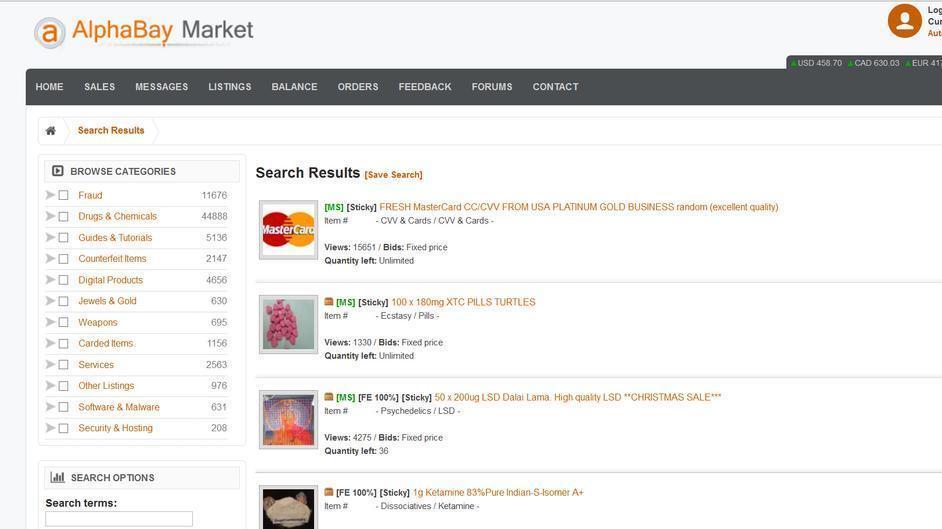This screenshot has height=529, width=942.
Task: Expand the Weapons category arrow
Action: coord(50,322)
